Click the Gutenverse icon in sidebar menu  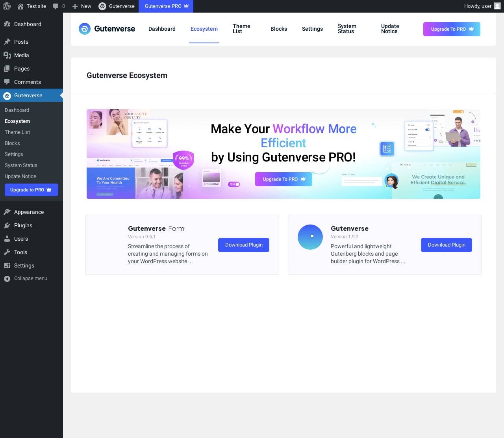click(x=7, y=96)
